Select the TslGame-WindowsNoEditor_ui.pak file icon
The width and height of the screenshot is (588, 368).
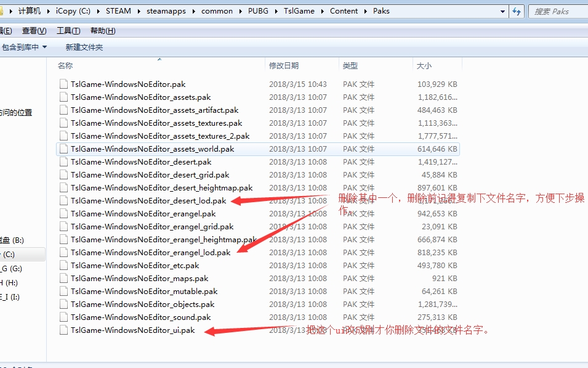coord(64,330)
